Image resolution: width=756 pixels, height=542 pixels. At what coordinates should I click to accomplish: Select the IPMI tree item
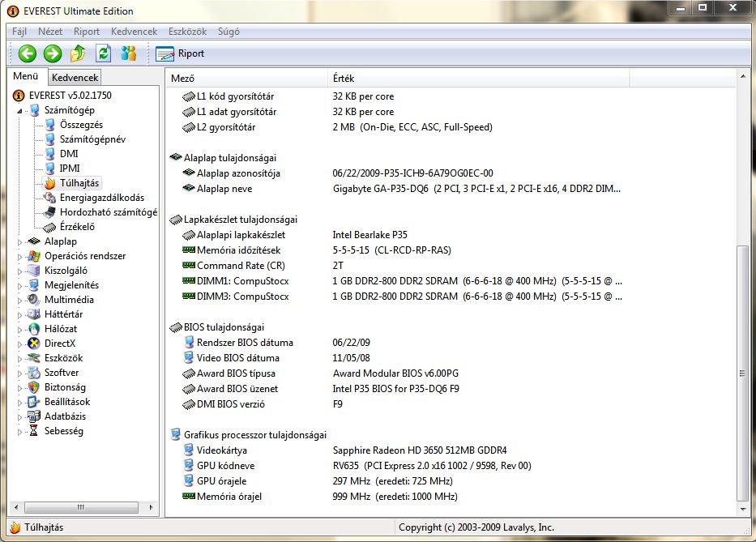[70, 169]
